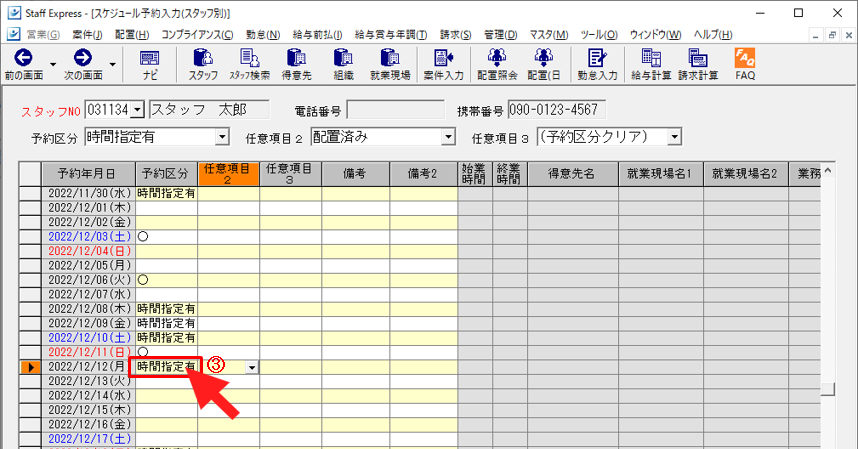Screen dimensions: 858x449
Task: Open dropdown arrow in 2022/12/12 row
Action: tap(252, 368)
